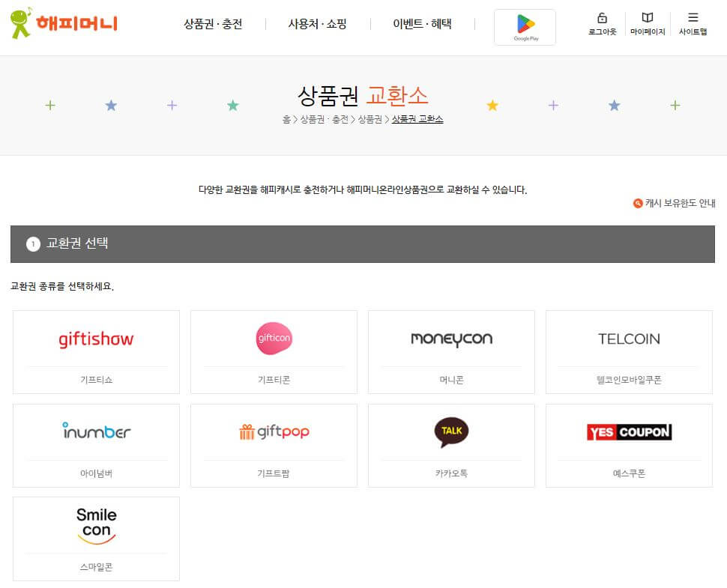Image resolution: width=727 pixels, height=588 pixels.
Task: Select the inumber logo
Action: [x=96, y=431]
